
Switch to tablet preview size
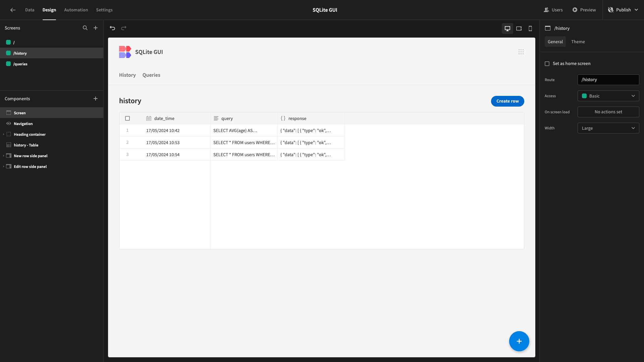point(519,28)
